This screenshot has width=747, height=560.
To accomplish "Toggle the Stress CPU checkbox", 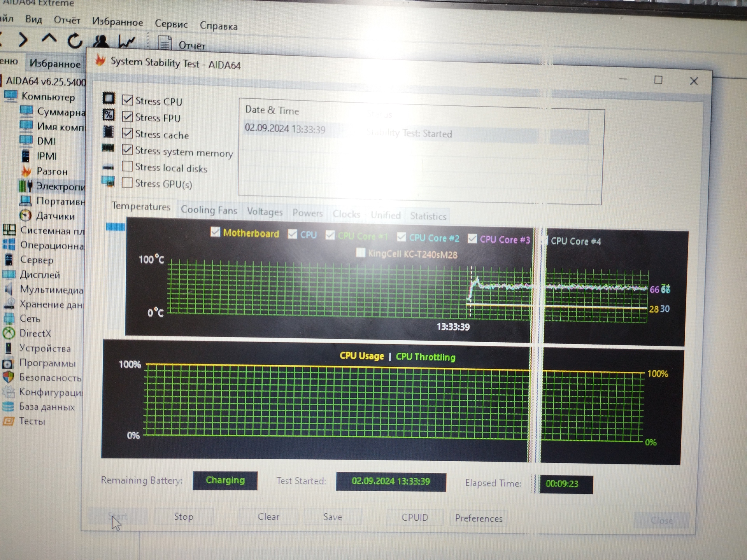I will coord(127,100).
